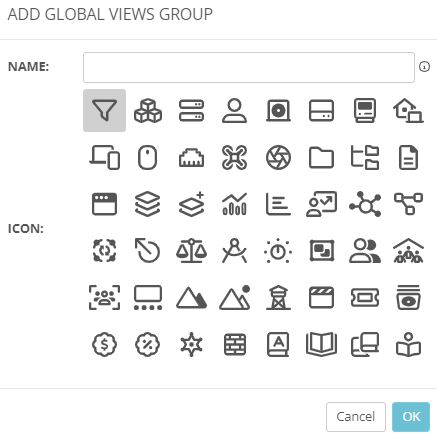Pick the quadcopter drone icon
437x437 pixels.
[x=235, y=157]
